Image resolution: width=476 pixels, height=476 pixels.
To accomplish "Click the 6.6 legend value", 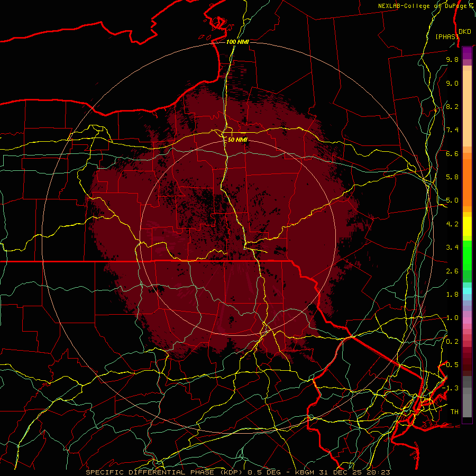I will [452, 154].
